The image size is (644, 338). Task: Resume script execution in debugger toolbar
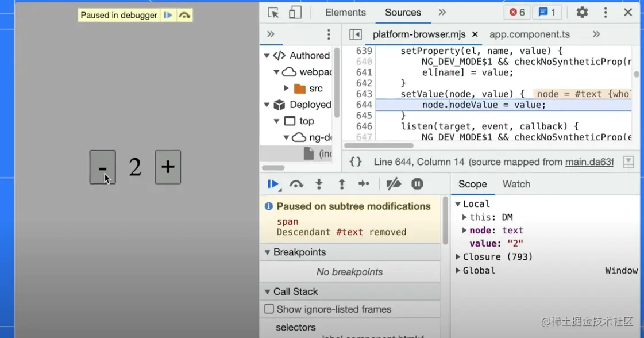273,184
